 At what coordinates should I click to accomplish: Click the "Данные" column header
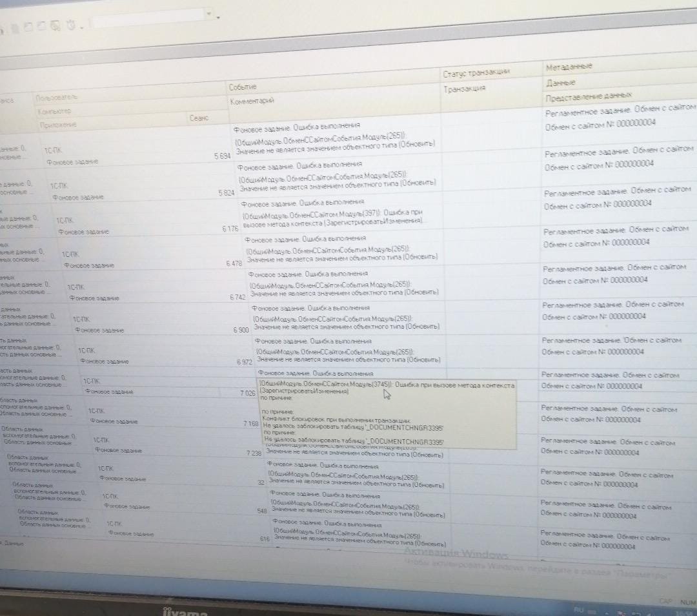click(x=561, y=83)
